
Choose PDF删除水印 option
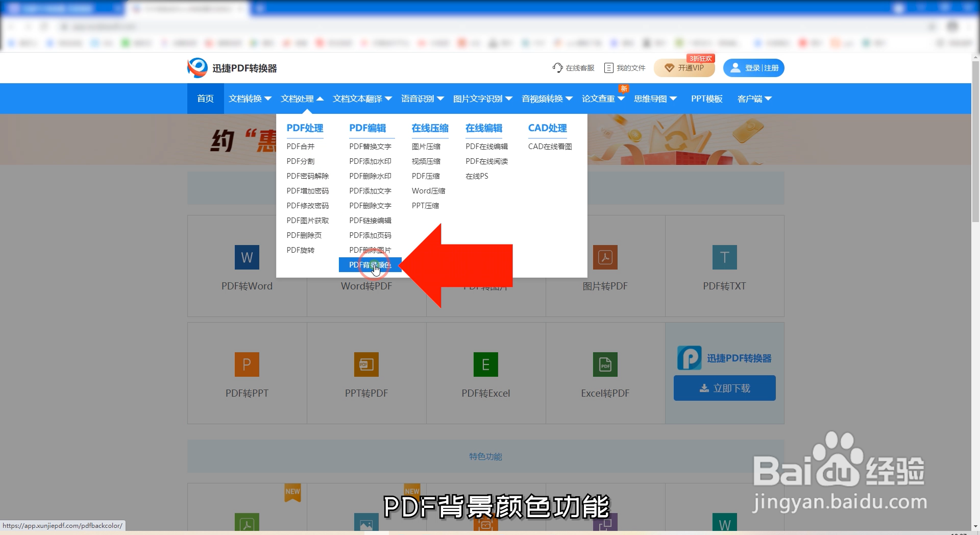tap(371, 176)
